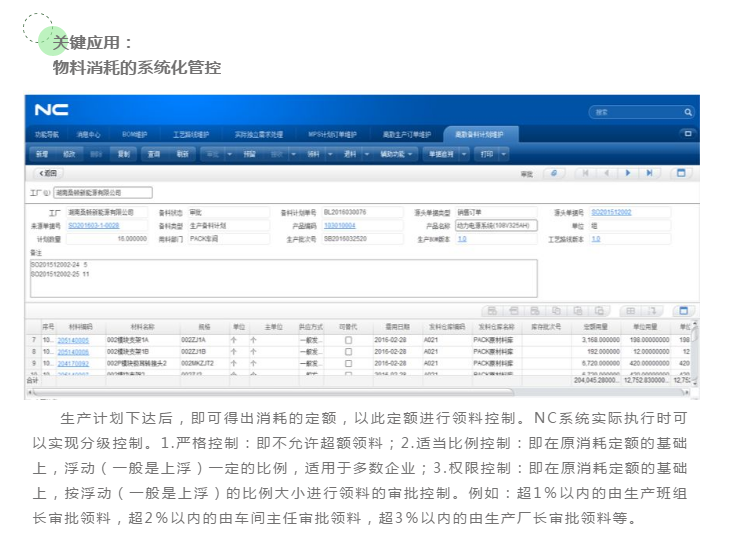Click the fifth grid toolbar paste icon
Viewport: 730px width, 538px height.
[578, 310]
